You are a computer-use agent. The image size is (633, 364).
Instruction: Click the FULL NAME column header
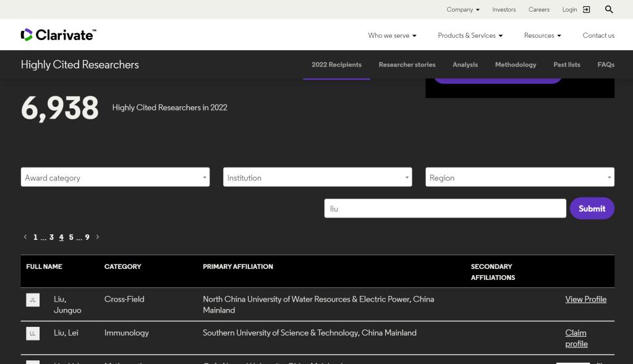point(44,266)
